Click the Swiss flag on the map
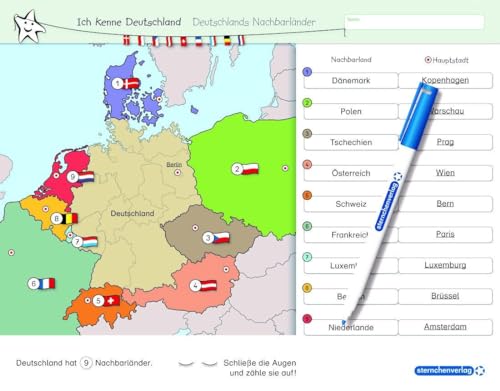The height and width of the screenshot is (391, 500). pyautogui.click(x=112, y=301)
